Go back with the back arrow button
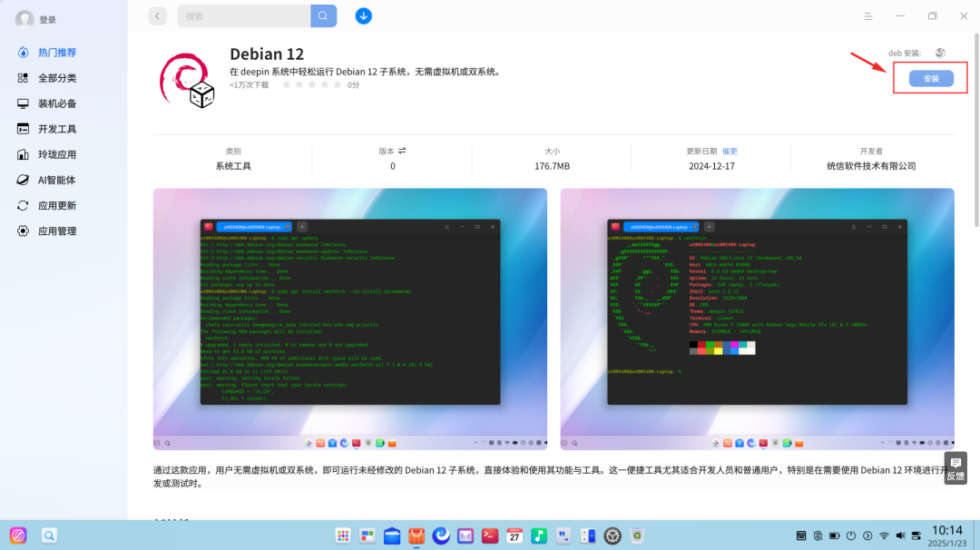Viewport: 980px width, 550px height. (x=158, y=16)
